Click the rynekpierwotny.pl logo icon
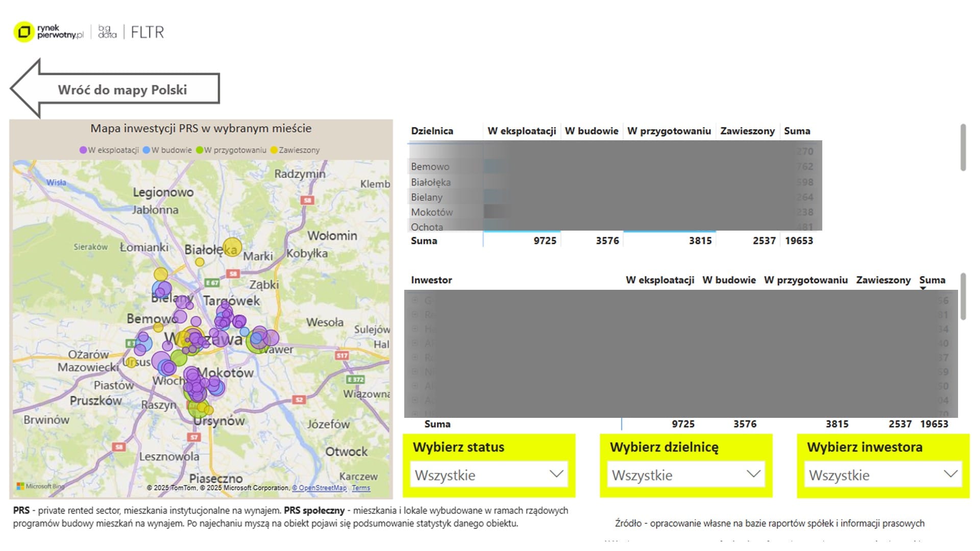980x551 pixels. [x=23, y=32]
